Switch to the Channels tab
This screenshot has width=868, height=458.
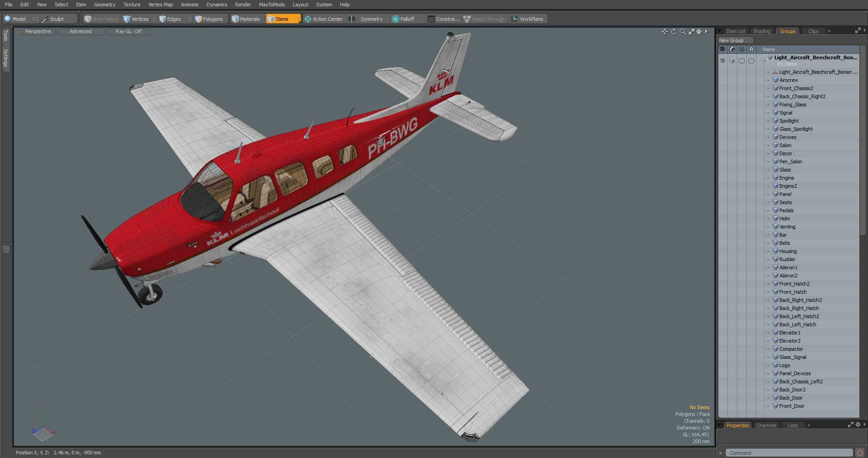tap(766, 425)
